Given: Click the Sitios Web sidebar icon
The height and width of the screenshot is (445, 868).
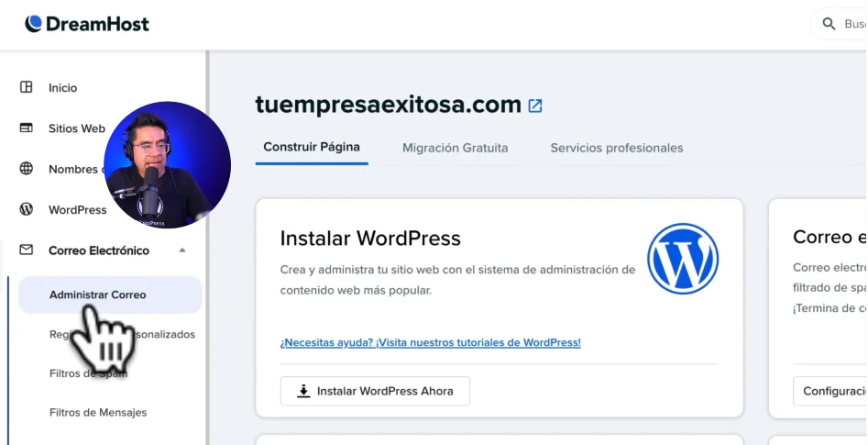Looking at the screenshot, I should (26, 128).
